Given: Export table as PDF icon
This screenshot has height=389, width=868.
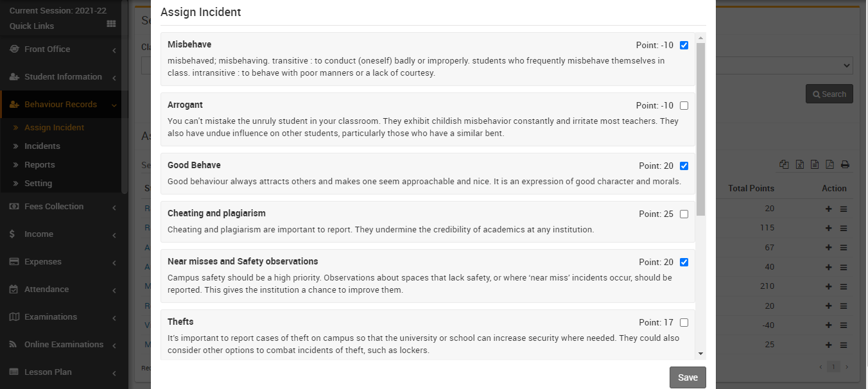Looking at the screenshot, I should 829,164.
